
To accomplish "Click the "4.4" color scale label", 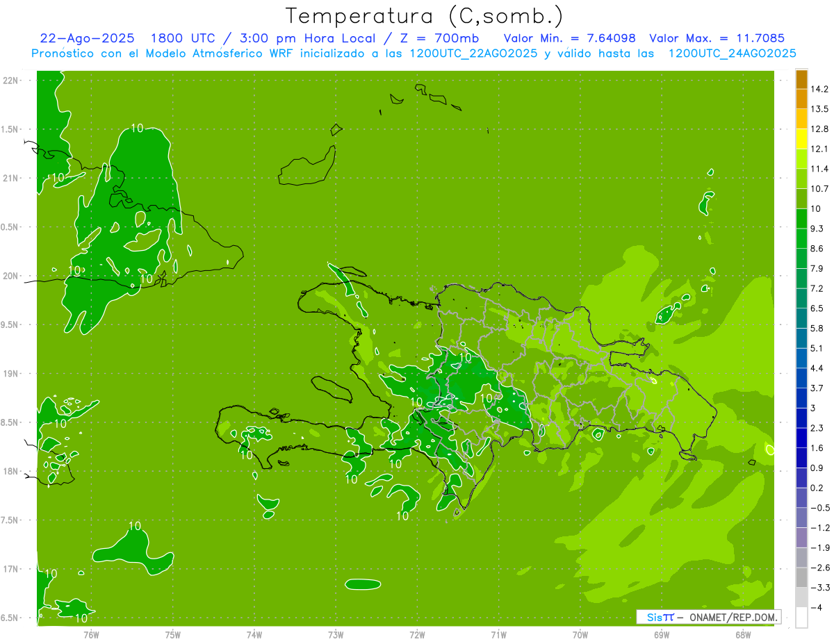I will pyautogui.click(x=817, y=368).
